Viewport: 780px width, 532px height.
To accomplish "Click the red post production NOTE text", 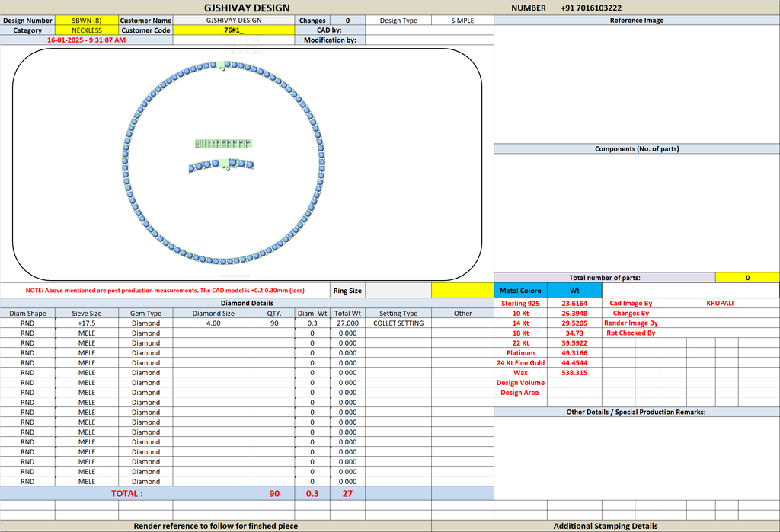I will 165,291.
